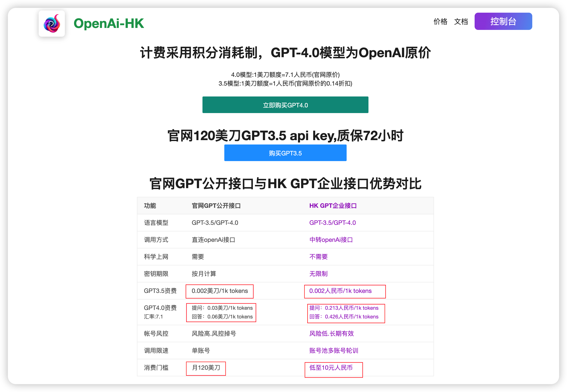Select the line 4.0模型:1美刀额度=7.1人民币
Image resolution: width=567 pixels, height=392 pixels.
click(285, 74)
